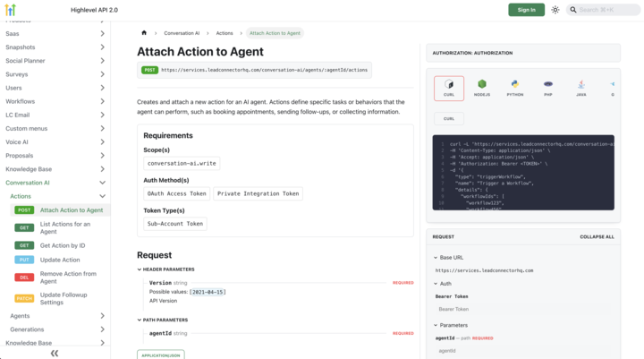The width and height of the screenshot is (644, 359).
Task: Select the Java code sample icon
Action: click(580, 88)
